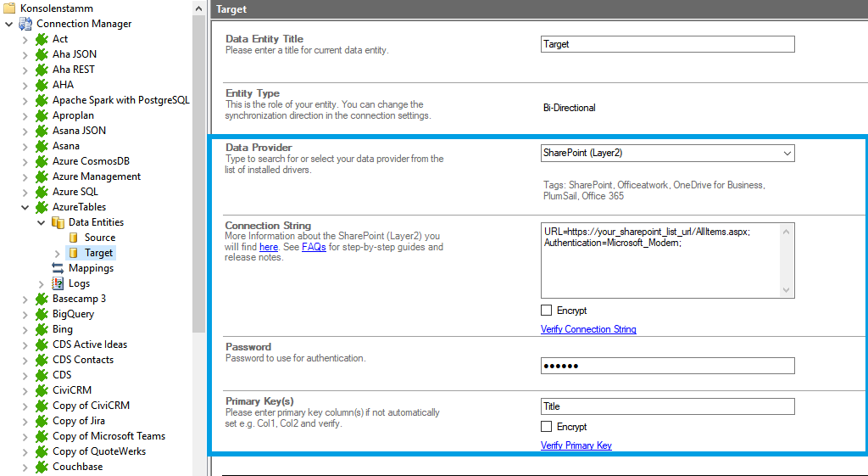Click the Data Entity Title field

668,44
